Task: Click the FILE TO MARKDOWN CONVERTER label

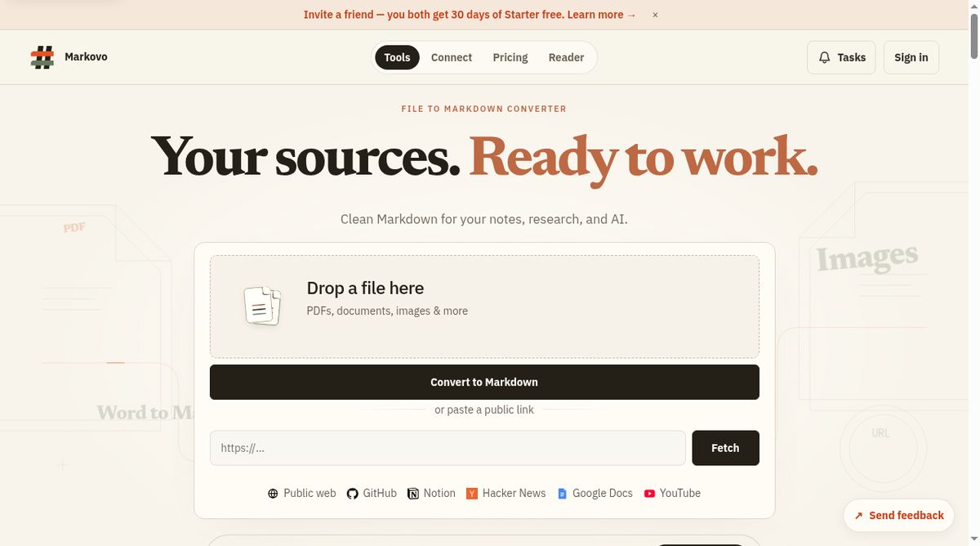Action: [x=484, y=109]
